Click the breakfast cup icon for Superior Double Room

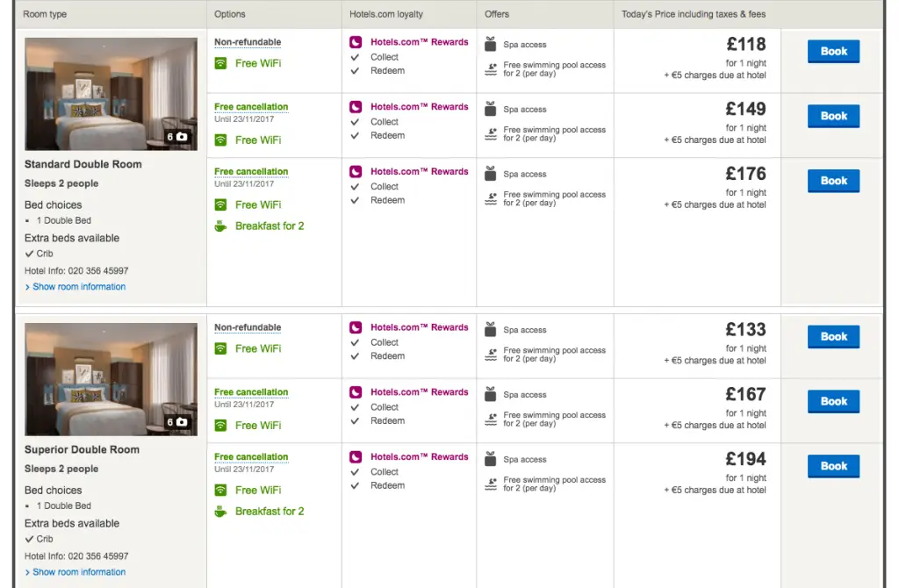221,512
